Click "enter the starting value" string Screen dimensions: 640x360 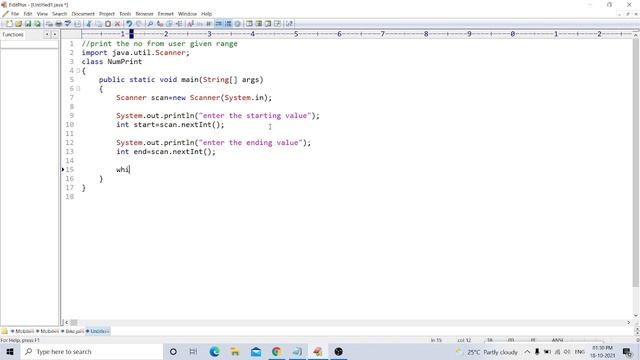pos(255,116)
